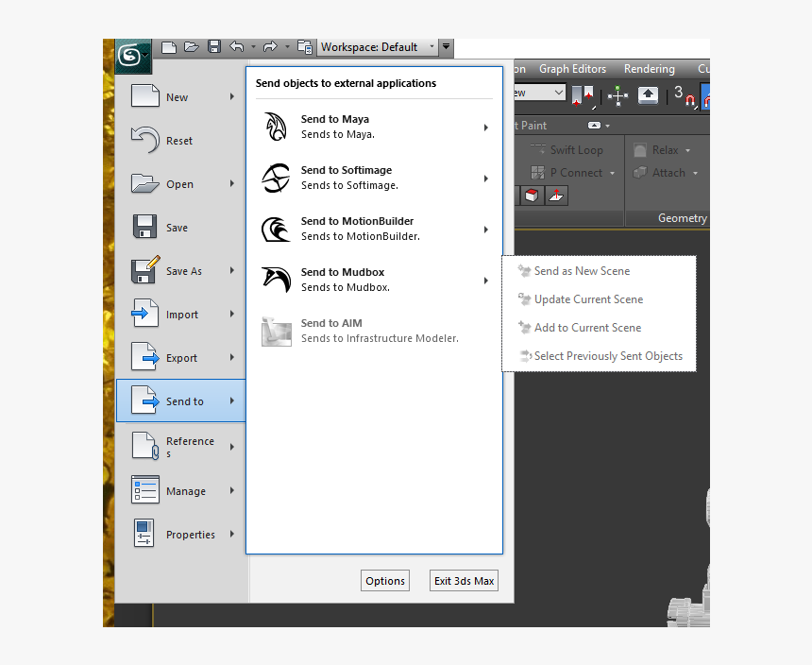Screen dimensions: 812x665
Task: Open the Graph Editors menu
Action: 572,69
